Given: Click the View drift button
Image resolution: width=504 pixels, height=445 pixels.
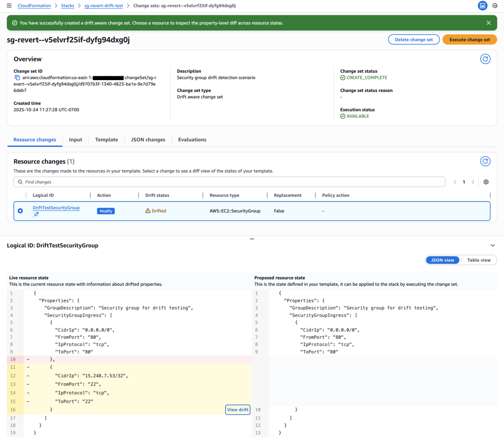Looking at the screenshot, I should (x=238, y=410).
